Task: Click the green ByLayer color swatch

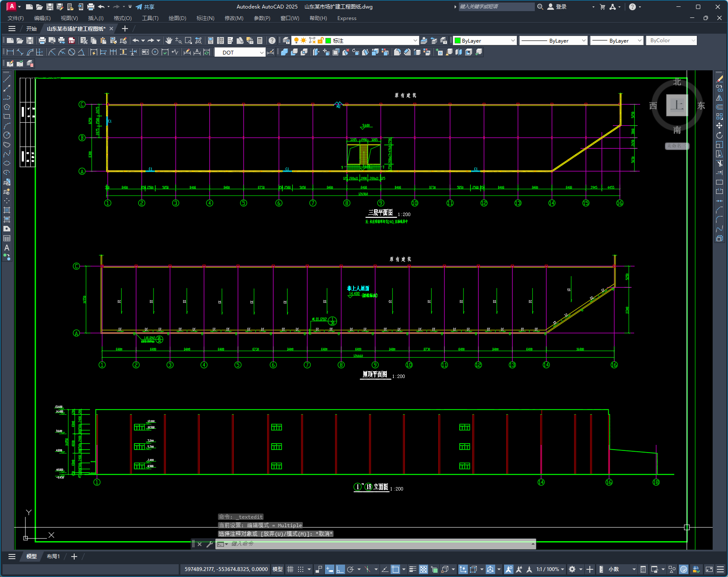Action: [x=458, y=40]
